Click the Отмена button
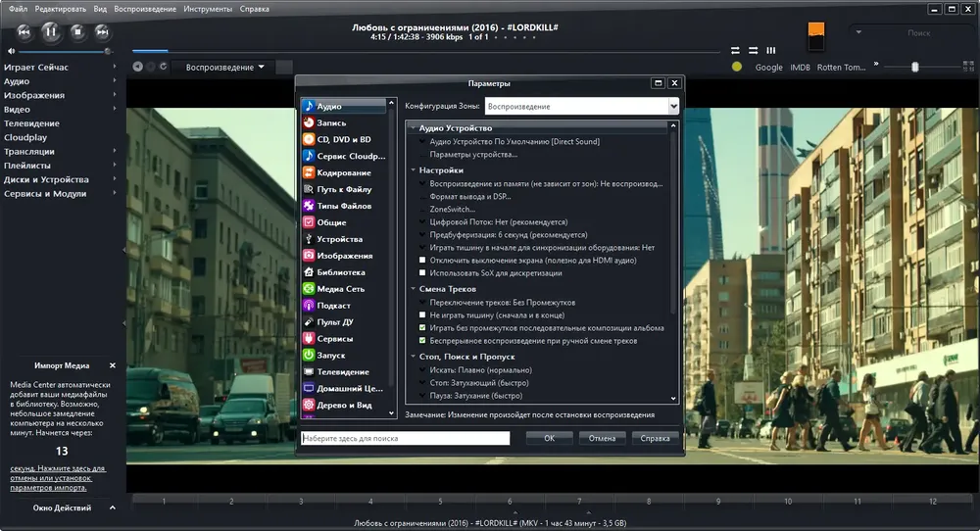The image size is (980, 531). 602,439
